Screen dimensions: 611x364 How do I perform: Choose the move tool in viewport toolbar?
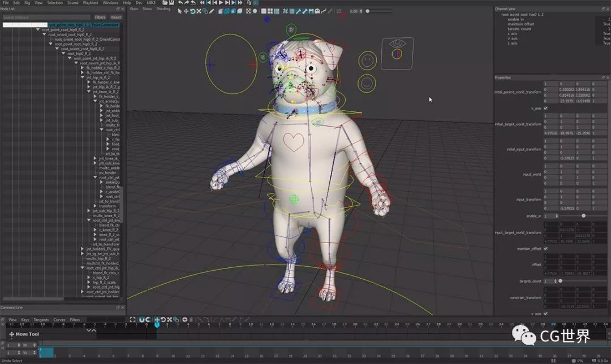click(x=186, y=11)
